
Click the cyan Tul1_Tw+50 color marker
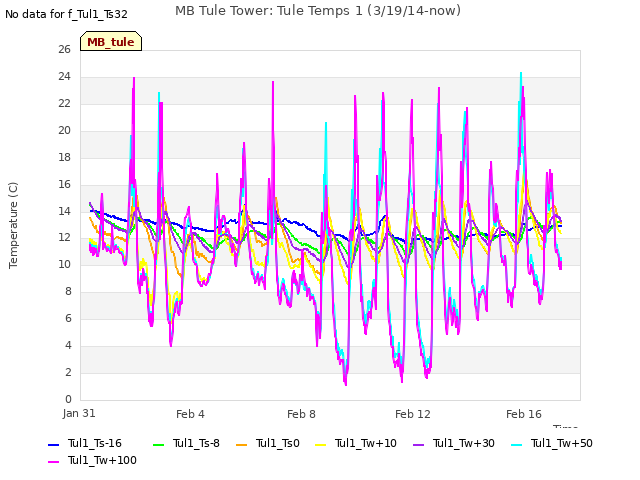(517, 444)
